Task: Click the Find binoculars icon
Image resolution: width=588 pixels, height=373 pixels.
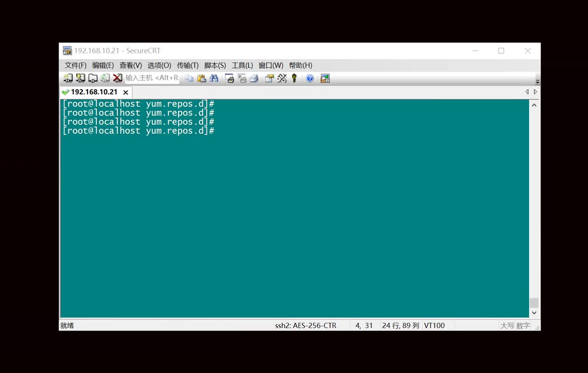Action: pyautogui.click(x=214, y=78)
